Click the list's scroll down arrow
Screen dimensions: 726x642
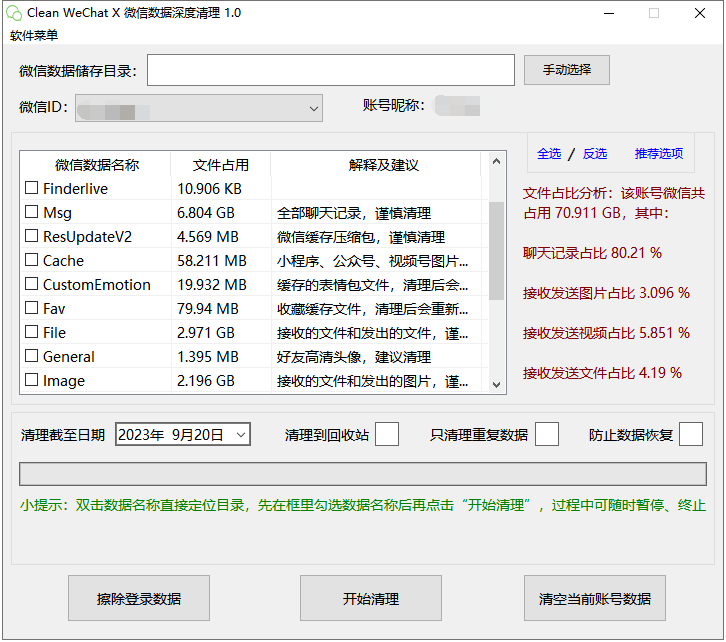pyautogui.click(x=496, y=383)
